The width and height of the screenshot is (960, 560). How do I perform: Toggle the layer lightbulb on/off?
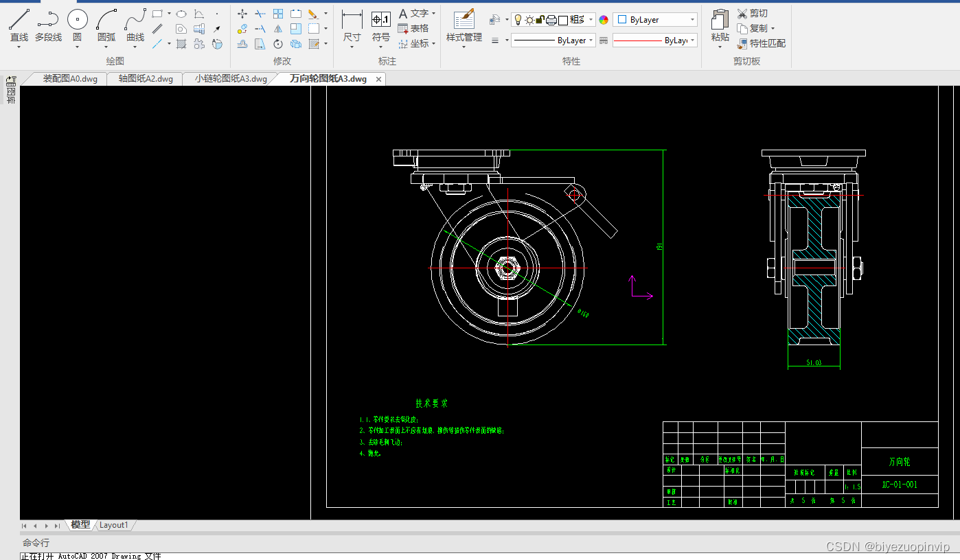518,20
